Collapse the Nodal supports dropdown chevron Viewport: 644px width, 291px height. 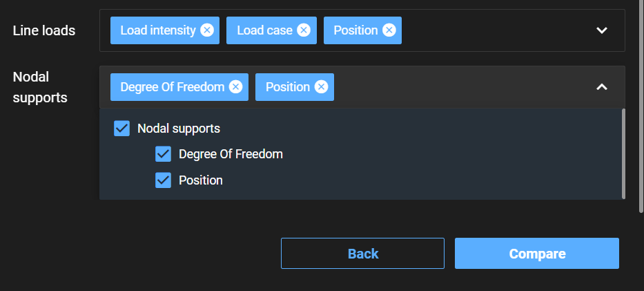click(602, 86)
